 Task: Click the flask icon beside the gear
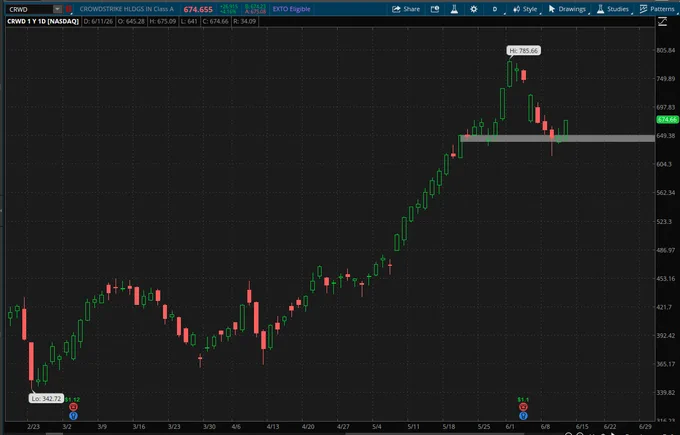point(454,9)
